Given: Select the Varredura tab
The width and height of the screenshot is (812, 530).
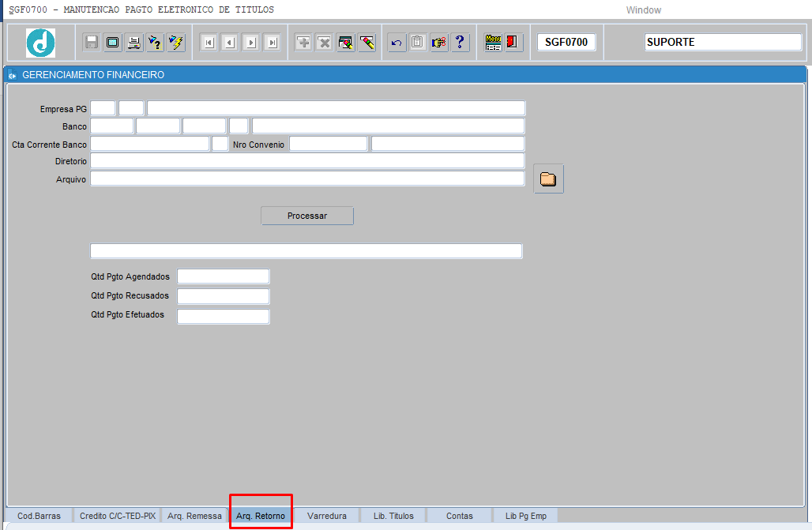Looking at the screenshot, I should pos(327,516).
